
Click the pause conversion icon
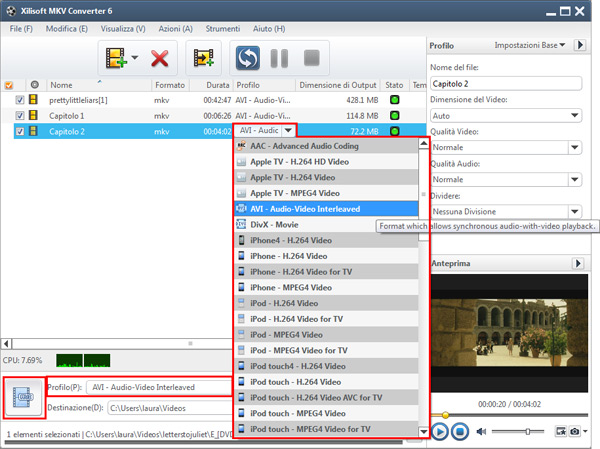pos(280,58)
